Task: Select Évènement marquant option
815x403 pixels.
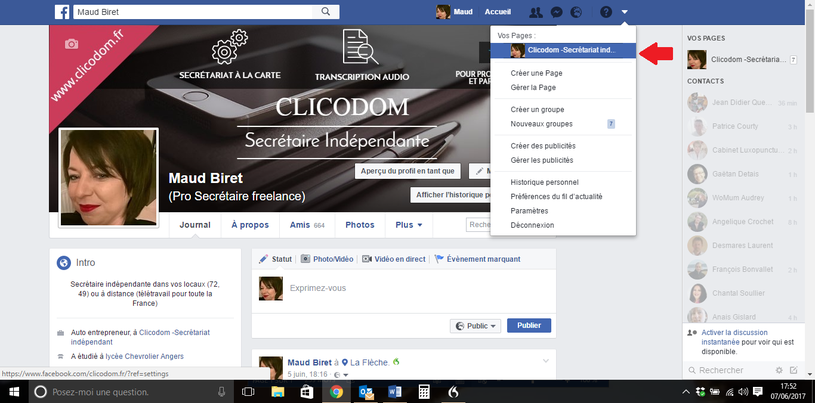Action: (477, 259)
